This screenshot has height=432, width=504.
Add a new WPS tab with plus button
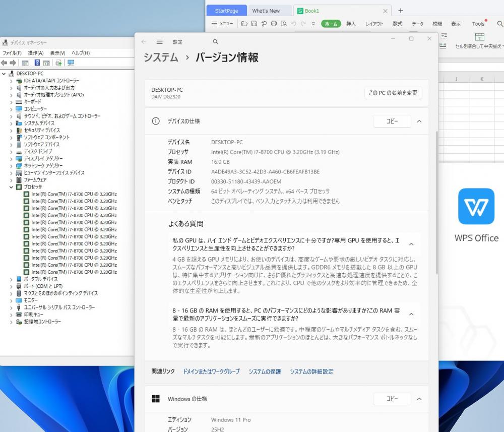401,11
